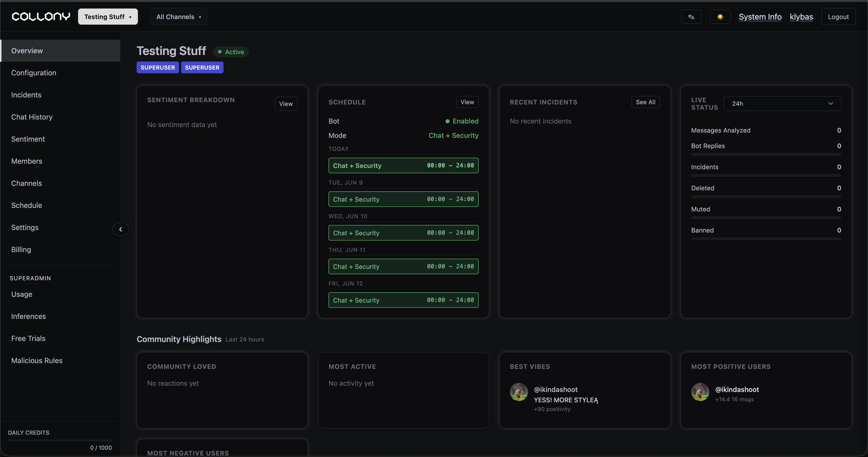Open Superadmin Usage page
Image resolution: width=868 pixels, height=457 pixels.
[60, 294]
